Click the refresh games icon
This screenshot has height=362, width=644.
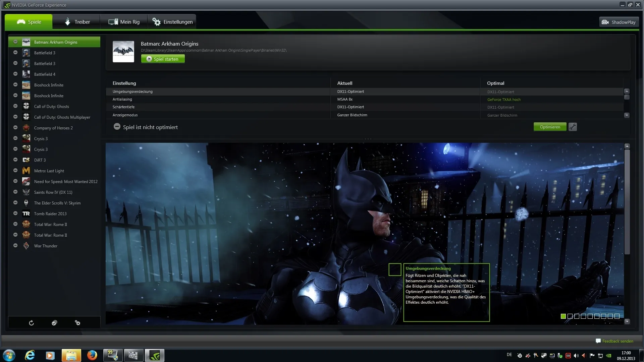pos(31,323)
